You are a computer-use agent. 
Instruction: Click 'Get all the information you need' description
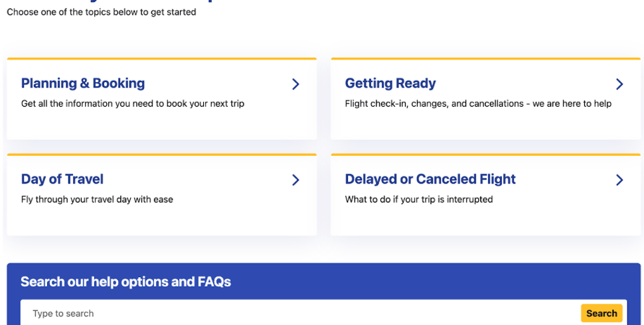tap(133, 103)
